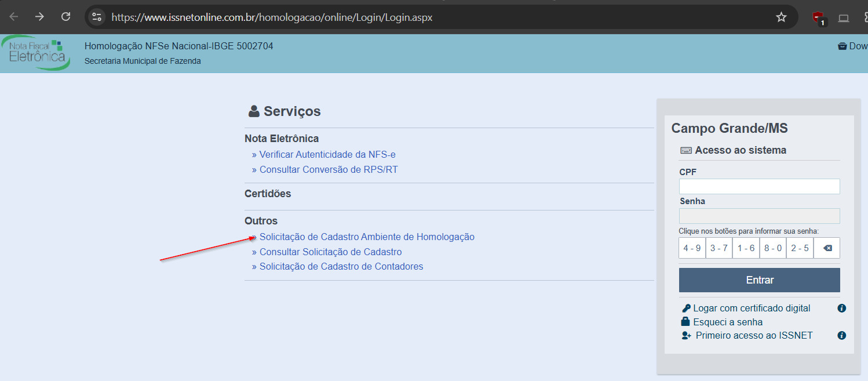Click the 2 - 5 keypad button
The image size is (868, 381).
[800, 248]
